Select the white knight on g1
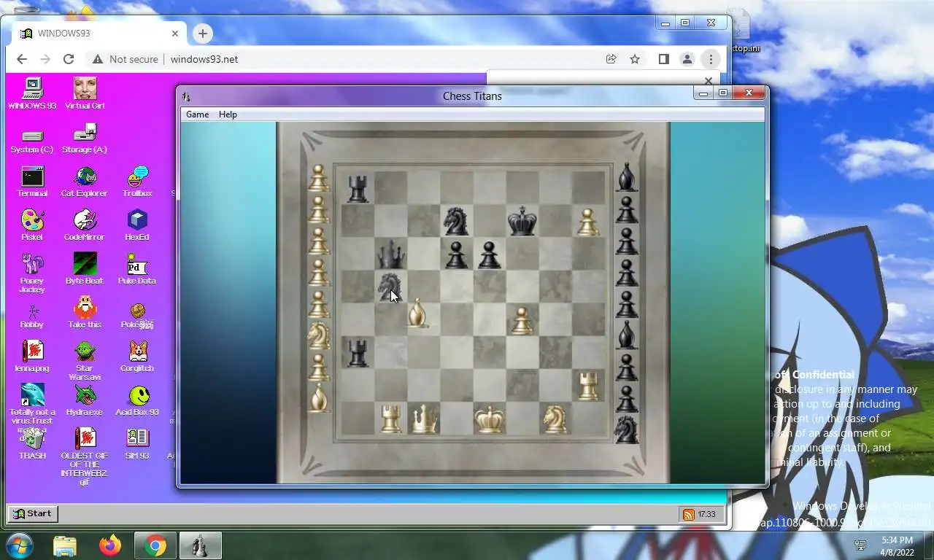 tap(555, 419)
